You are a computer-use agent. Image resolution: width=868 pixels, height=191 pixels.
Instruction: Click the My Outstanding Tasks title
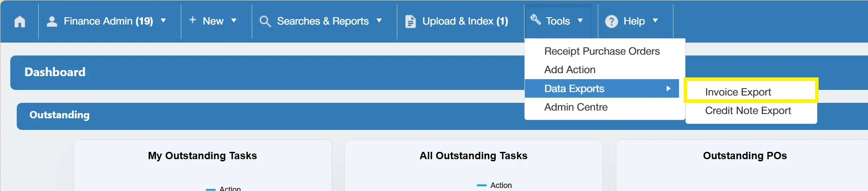click(x=202, y=156)
